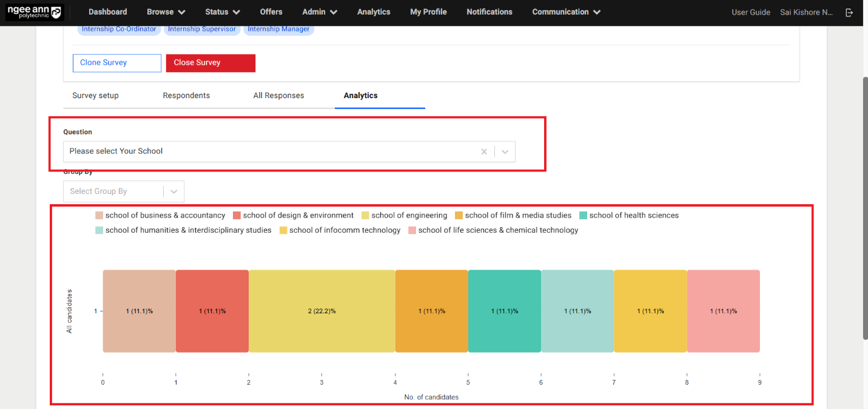Expand the Browse menu
Viewport: 868px width, 409px height.
166,12
